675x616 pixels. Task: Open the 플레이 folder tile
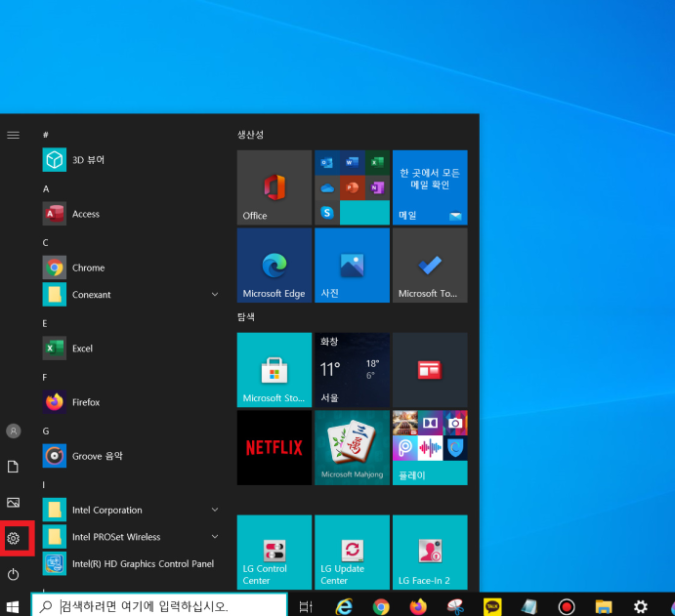click(430, 448)
